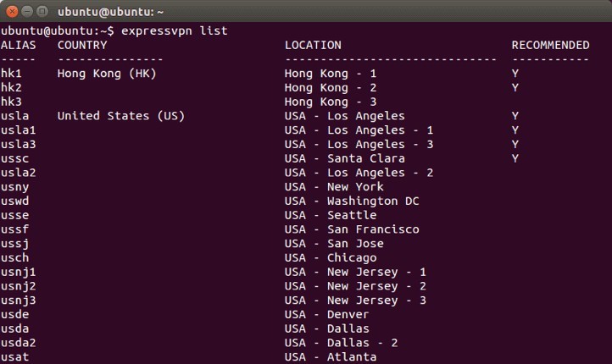
Task: Select the ussj alias
Action: click(14, 244)
